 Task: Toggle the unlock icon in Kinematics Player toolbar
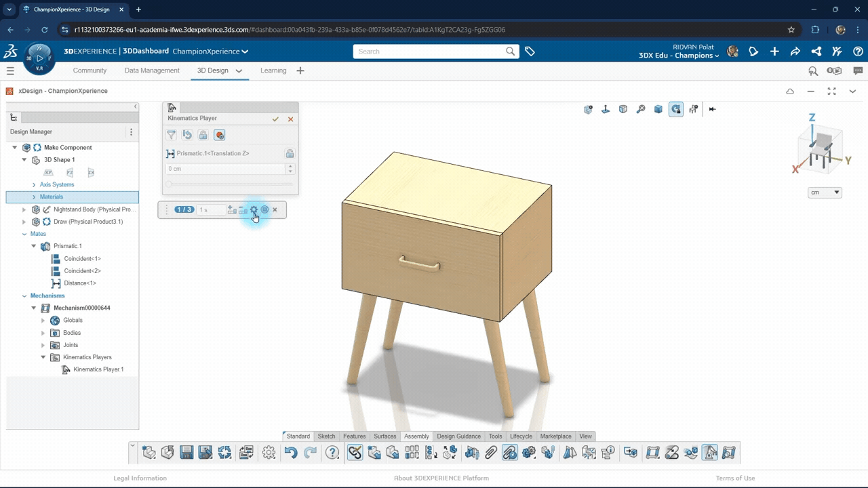tap(203, 135)
